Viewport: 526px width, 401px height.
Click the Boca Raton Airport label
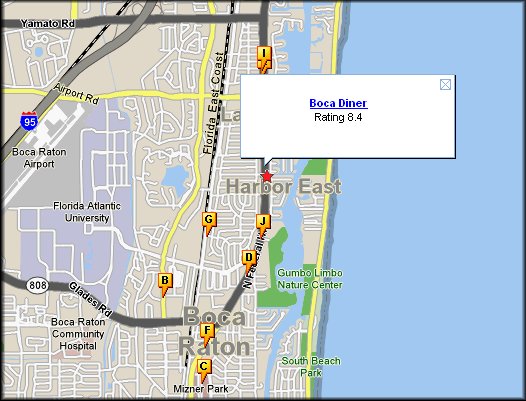coord(39,158)
